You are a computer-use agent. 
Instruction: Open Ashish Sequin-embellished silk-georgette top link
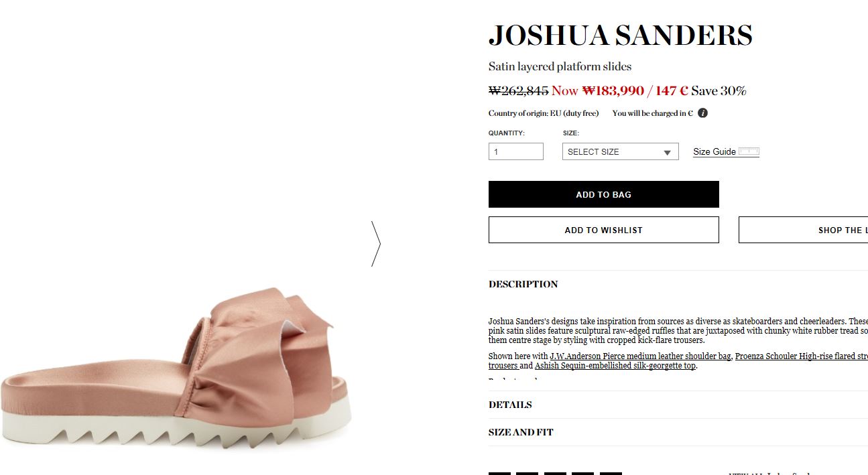click(615, 366)
